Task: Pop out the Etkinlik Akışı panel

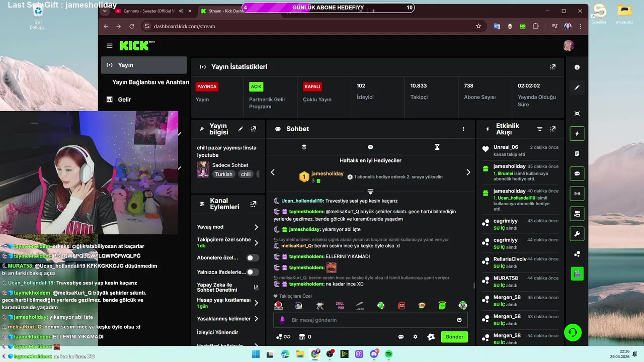Action: [x=552, y=129]
